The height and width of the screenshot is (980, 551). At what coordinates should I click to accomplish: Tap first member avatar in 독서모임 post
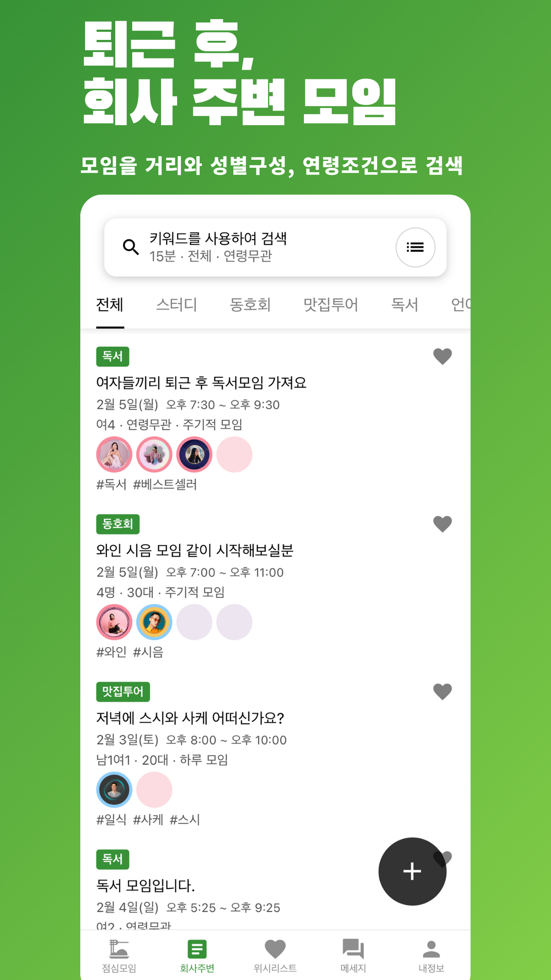click(x=114, y=454)
